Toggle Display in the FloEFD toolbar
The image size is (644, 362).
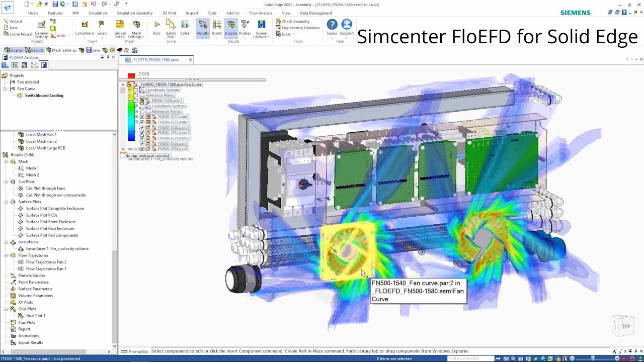point(14,50)
